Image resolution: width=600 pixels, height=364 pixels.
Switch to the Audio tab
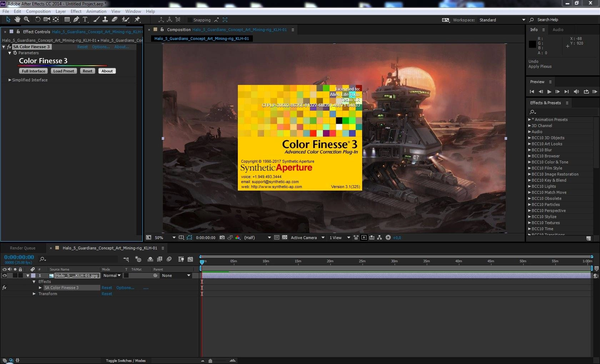[x=558, y=30]
